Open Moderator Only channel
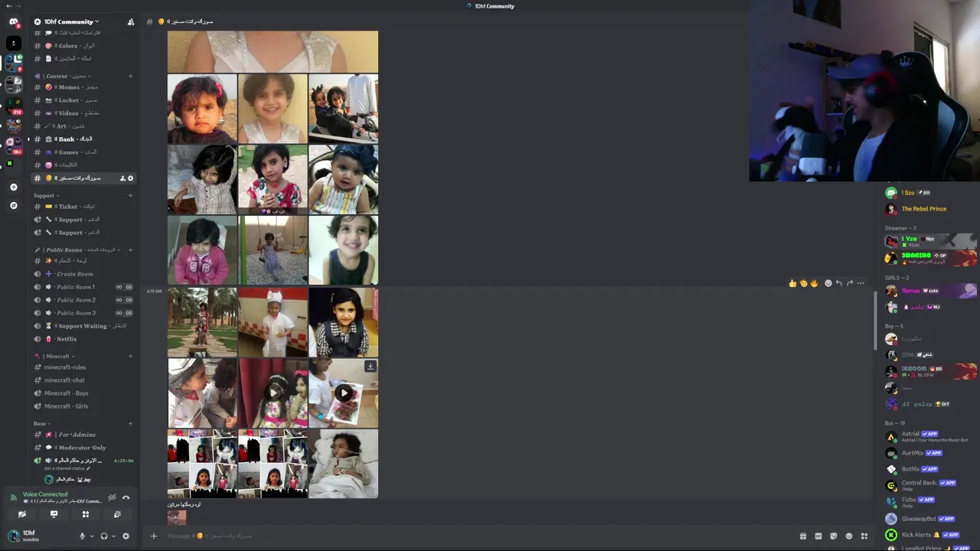This screenshot has width=980, height=551. point(83,448)
